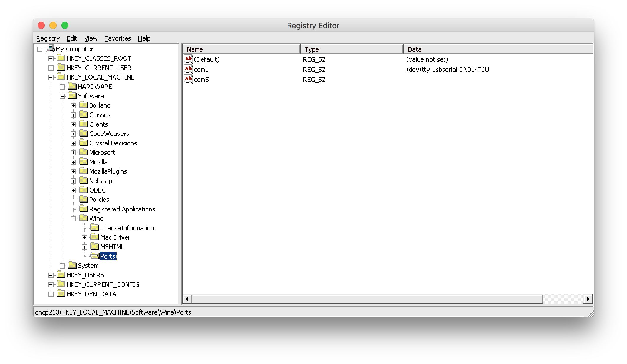Click the LicenseInformation folder icon
Image resolution: width=627 pixels, height=364 pixels.
(95, 228)
